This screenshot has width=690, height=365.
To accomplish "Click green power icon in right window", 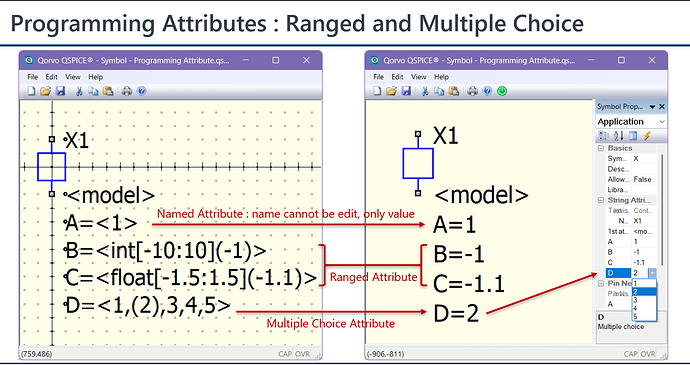I will point(502,91).
